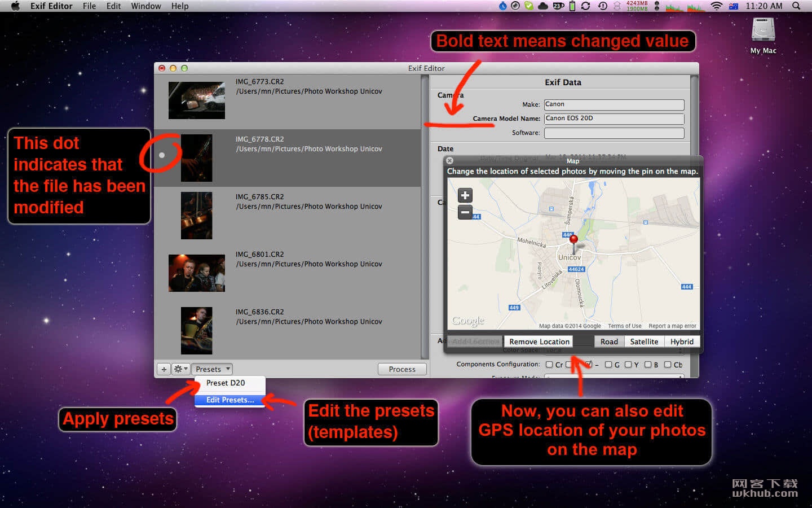
Task: Select Road map view
Action: coord(609,341)
